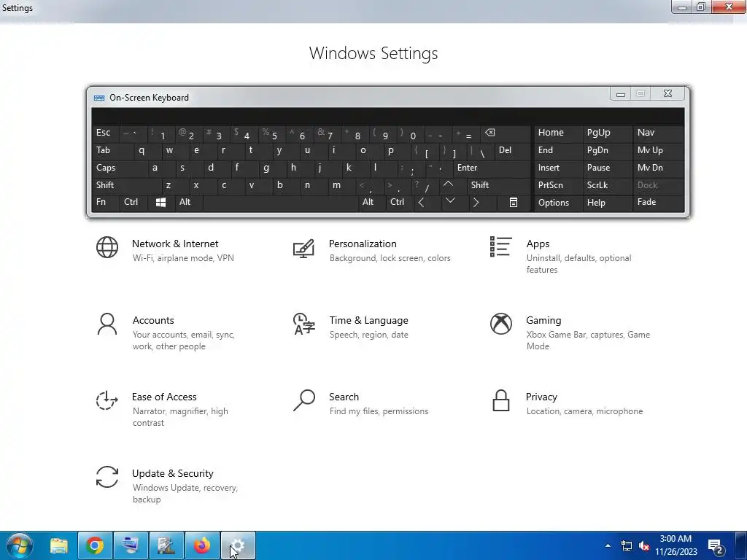Launch Firefox from the taskbar

(x=202, y=545)
